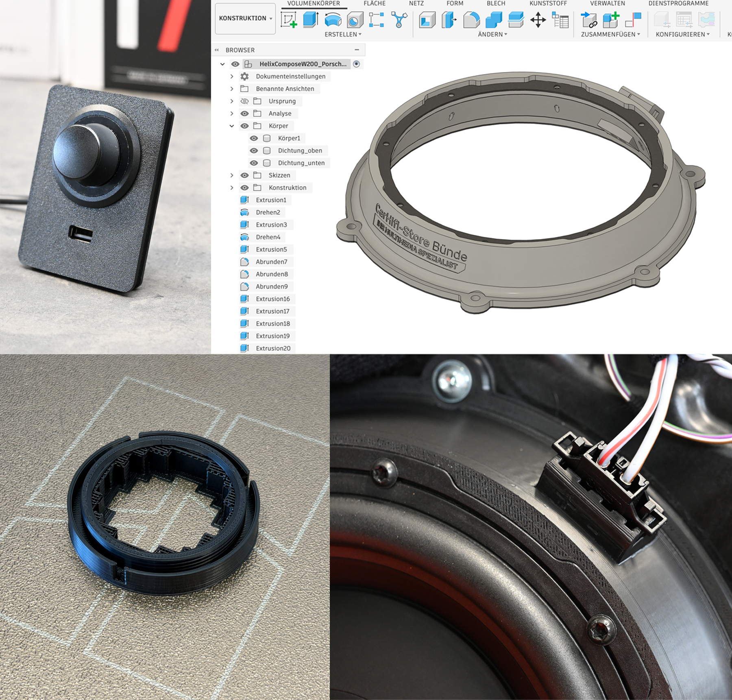The width and height of the screenshot is (732, 700).
Task: Collapse the HelixComposeW200 root node
Action: click(222, 64)
